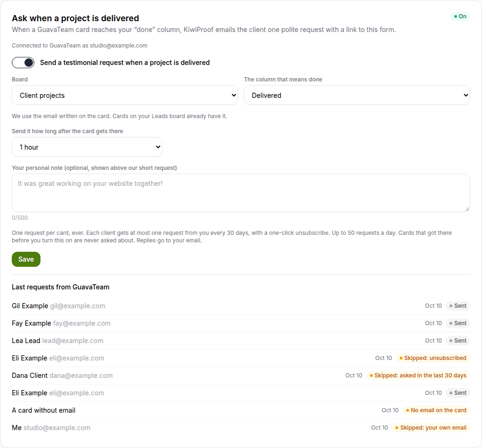The height and width of the screenshot is (448, 482).
Task: Click dana@example.com email address
Action: pos(81,376)
